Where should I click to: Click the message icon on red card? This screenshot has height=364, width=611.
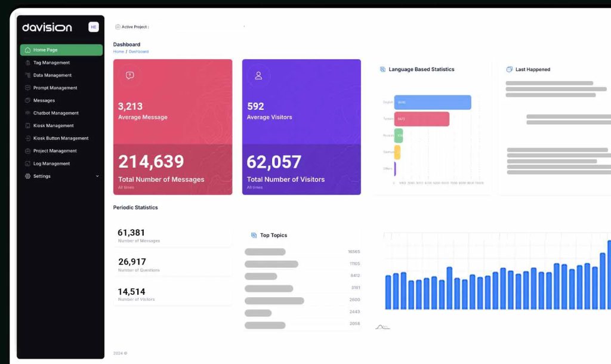(129, 75)
